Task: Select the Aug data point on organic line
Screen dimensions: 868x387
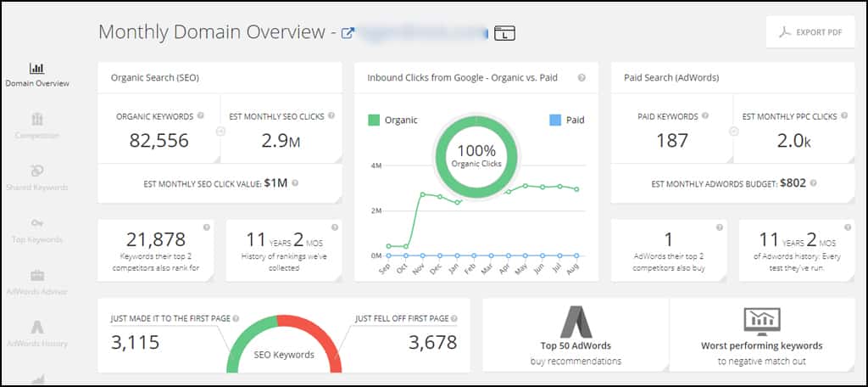Action: coord(576,189)
